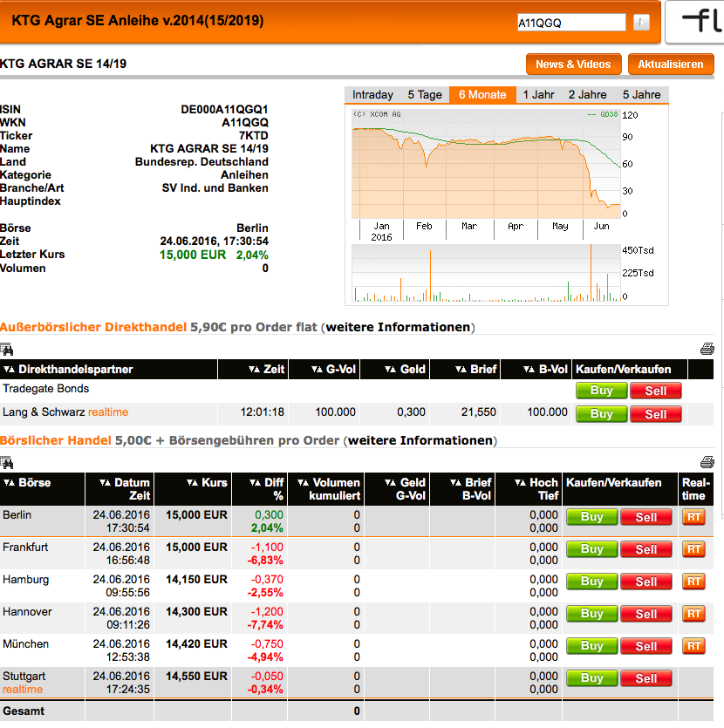Click Buy in the München row
This screenshot has width=724, height=728.
592,646
